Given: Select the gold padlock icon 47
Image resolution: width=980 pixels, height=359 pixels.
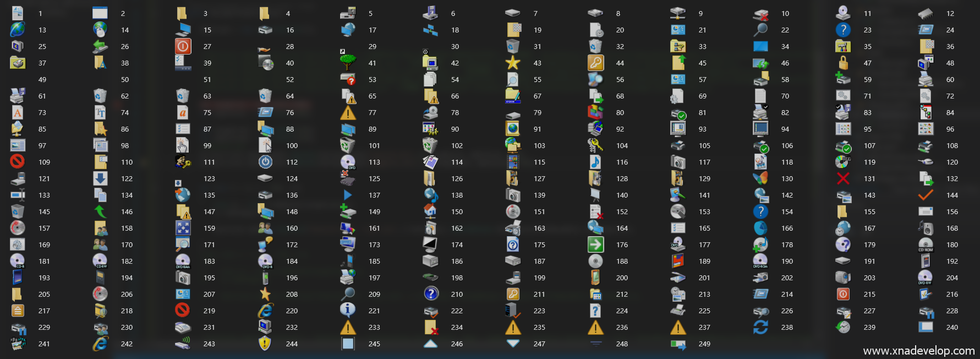Looking at the screenshot, I should coord(843,63).
